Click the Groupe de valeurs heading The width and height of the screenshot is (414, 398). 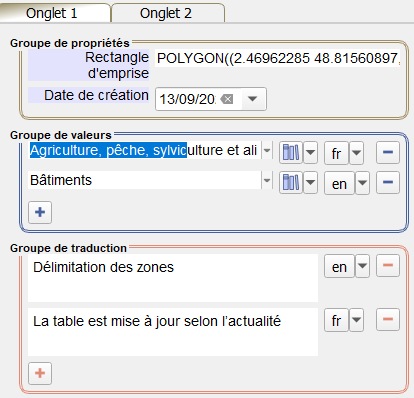pyautogui.click(x=61, y=135)
